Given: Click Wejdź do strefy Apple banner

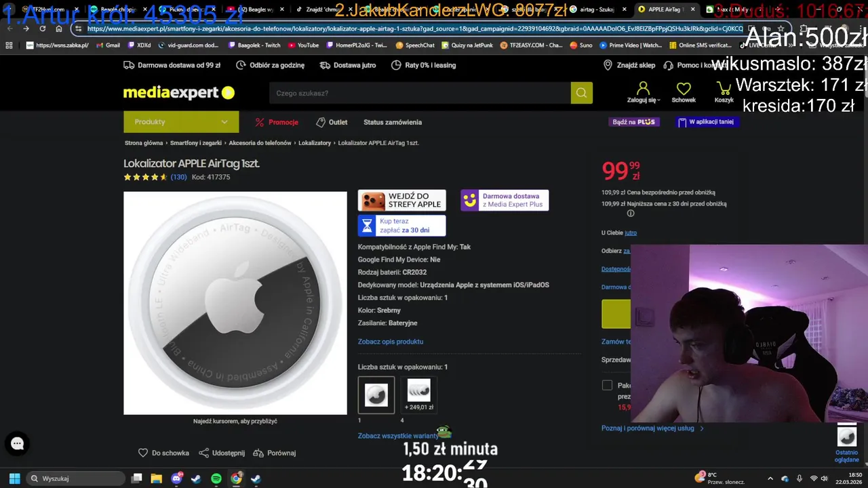Looking at the screenshot, I should 402,201.
